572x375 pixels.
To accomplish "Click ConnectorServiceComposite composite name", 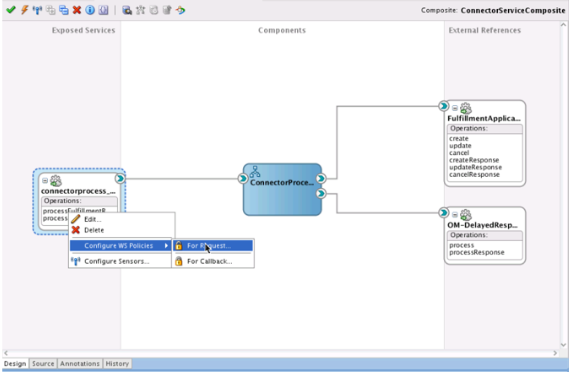I will pos(513,11).
